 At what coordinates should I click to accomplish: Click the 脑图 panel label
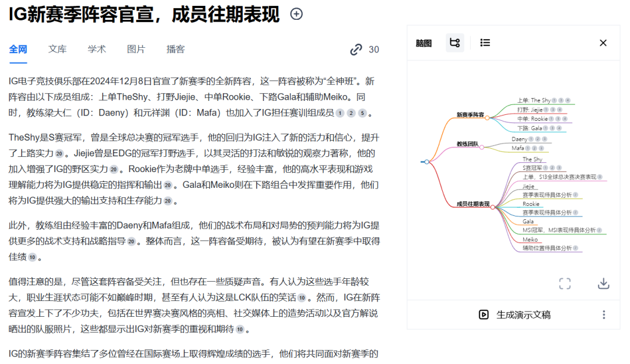click(x=423, y=43)
